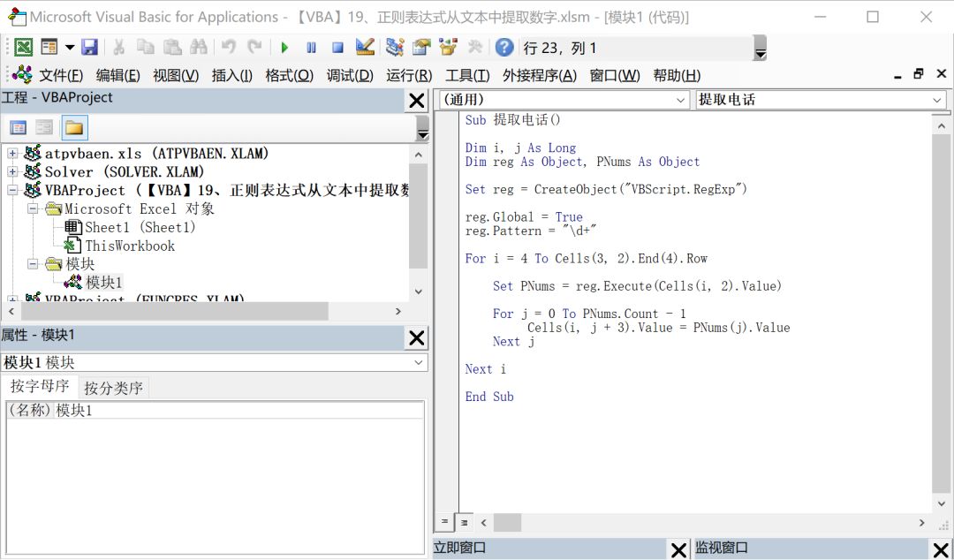Open the 文件(F) menu
Screen dimensions: 954x560
[x=61, y=75]
